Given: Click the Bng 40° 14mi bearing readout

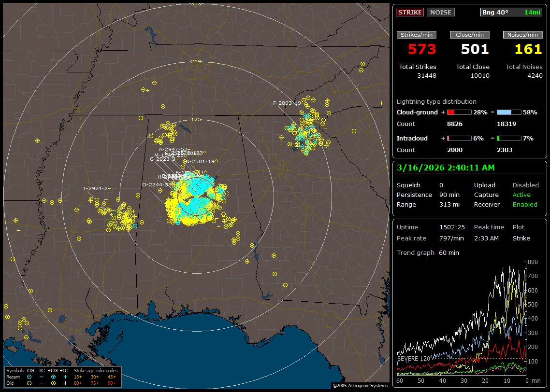Looking at the screenshot, I should point(511,13).
